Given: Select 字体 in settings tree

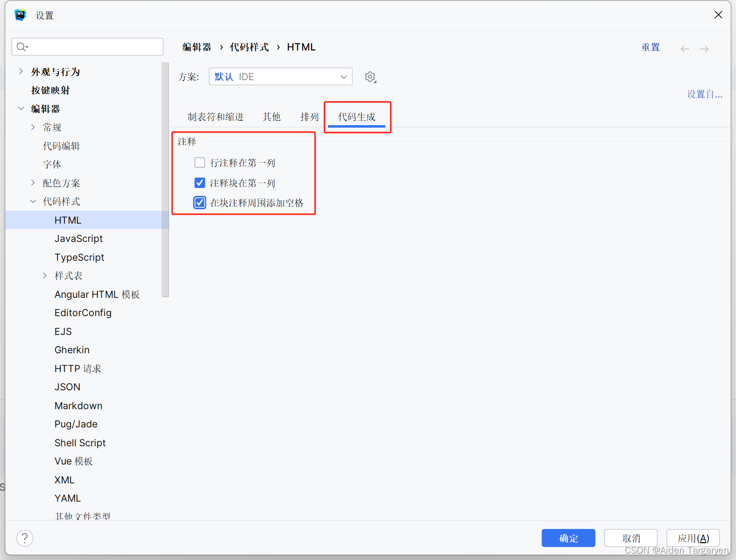Looking at the screenshot, I should point(52,164).
